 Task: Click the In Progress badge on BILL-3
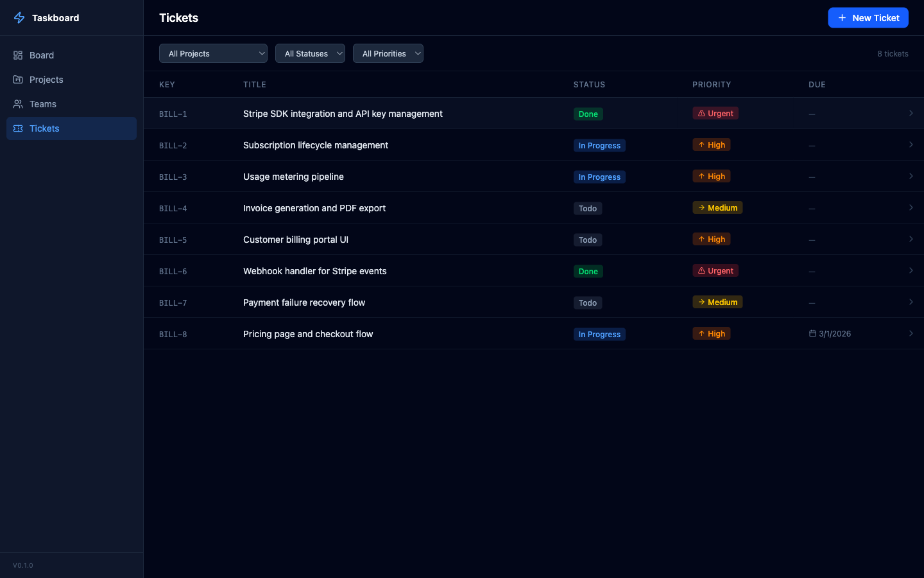pyautogui.click(x=599, y=177)
